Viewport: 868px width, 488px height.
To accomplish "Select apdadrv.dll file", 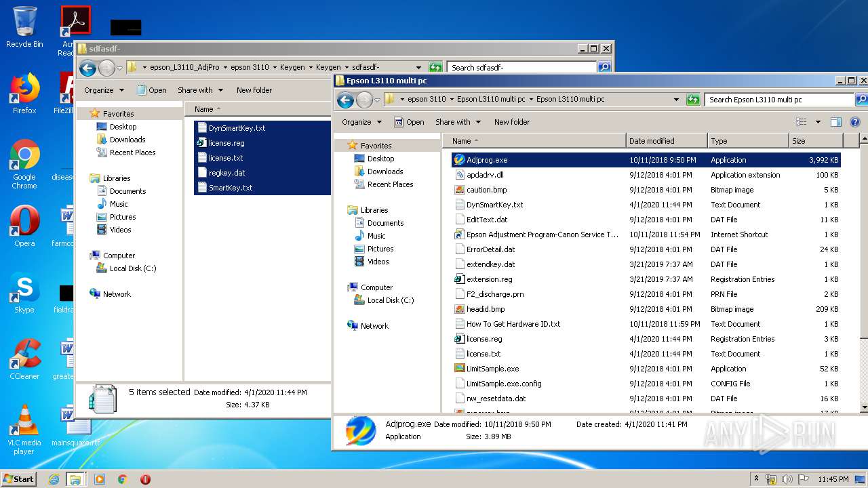I will [485, 175].
